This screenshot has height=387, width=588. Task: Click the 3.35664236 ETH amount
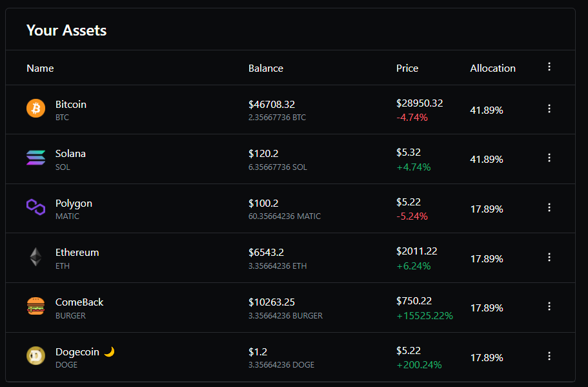[x=278, y=266]
